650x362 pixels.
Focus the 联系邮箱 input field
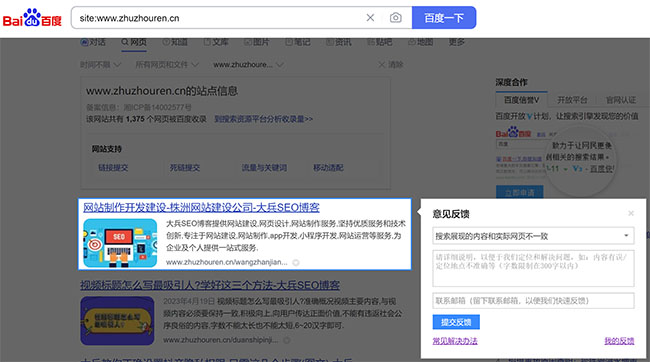[x=534, y=301]
